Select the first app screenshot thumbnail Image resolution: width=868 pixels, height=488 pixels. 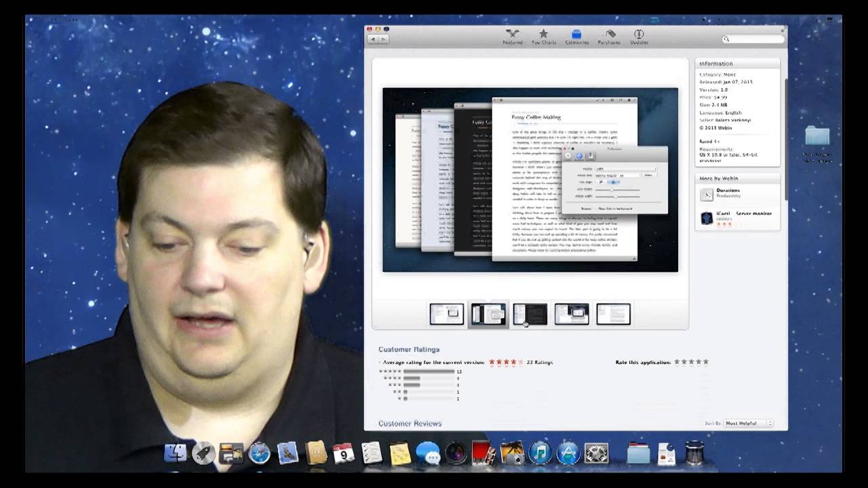pyautogui.click(x=446, y=312)
